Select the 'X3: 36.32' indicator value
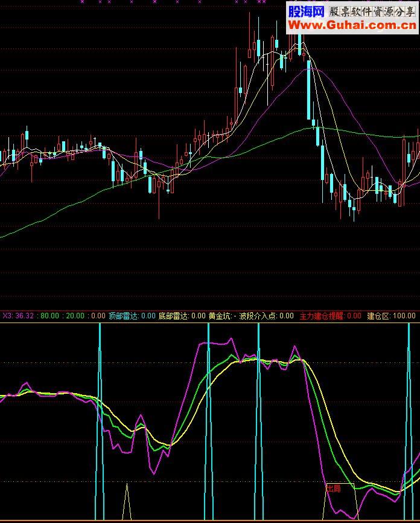This screenshot has width=420, height=523. coord(18,315)
